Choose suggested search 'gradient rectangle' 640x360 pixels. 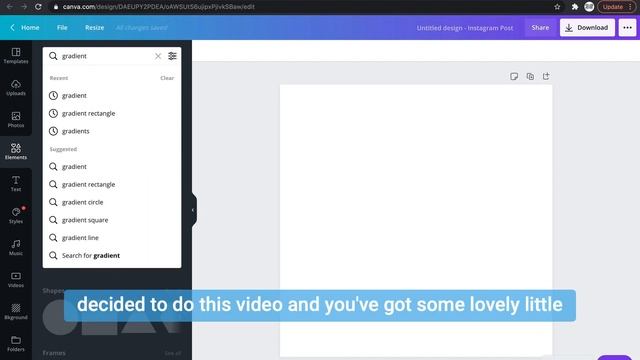click(x=112, y=184)
